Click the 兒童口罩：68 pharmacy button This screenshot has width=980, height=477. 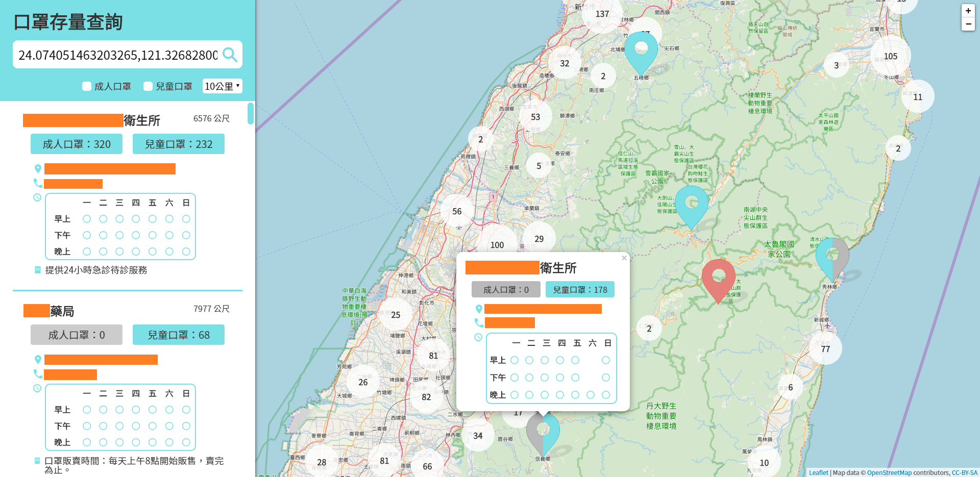(179, 335)
